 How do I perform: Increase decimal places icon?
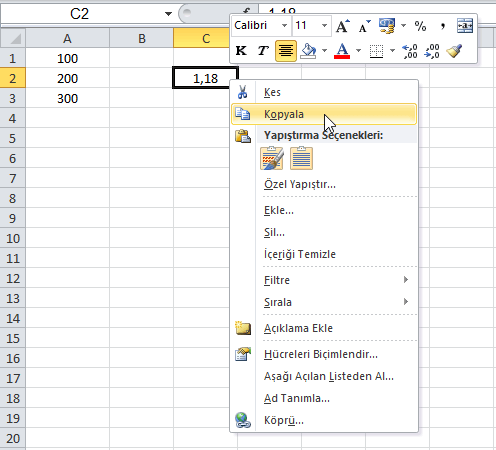[x=410, y=51]
